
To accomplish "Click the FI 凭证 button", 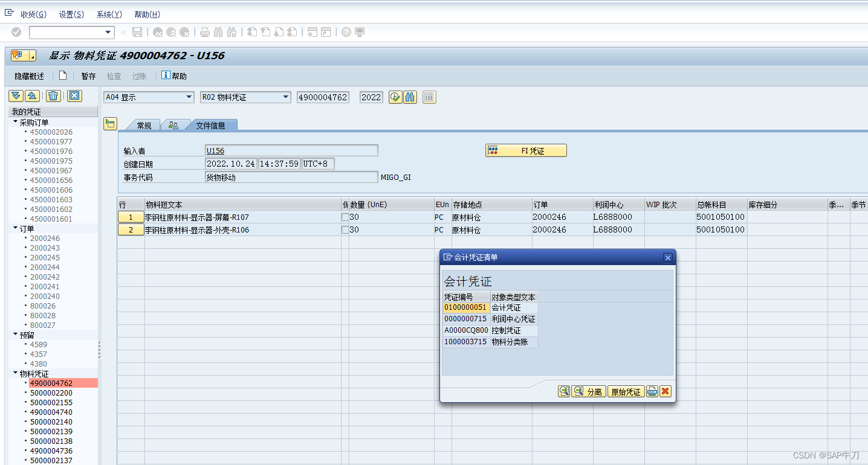I will click(x=526, y=151).
